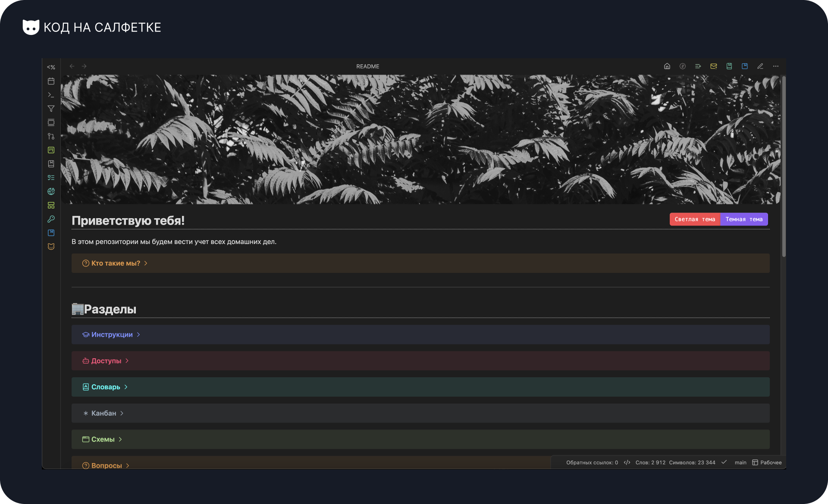Click the orange cat icon in sidebar
Viewport: 828px width, 504px height.
click(51, 247)
